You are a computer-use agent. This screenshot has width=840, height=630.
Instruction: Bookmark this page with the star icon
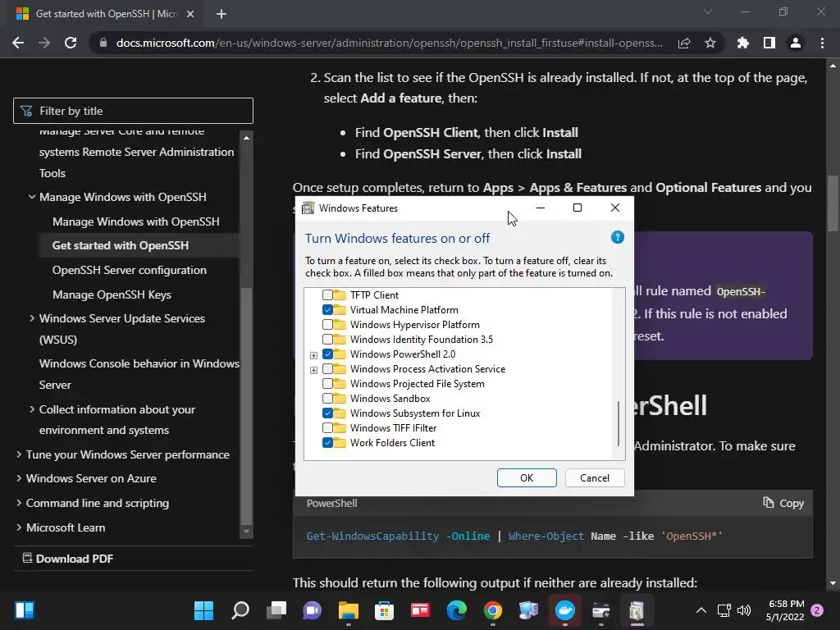pyautogui.click(x=710, y=43)
